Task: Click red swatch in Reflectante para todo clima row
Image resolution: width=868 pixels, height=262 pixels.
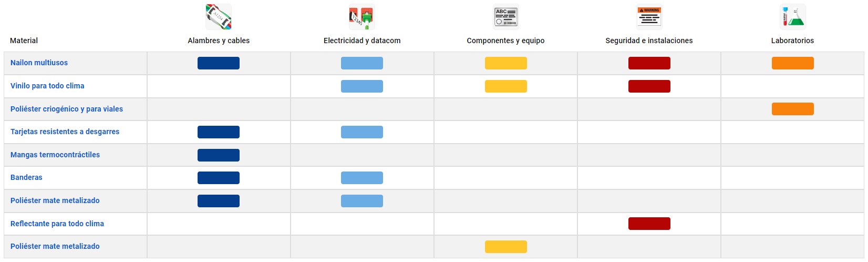Action: tap(649, 224)
